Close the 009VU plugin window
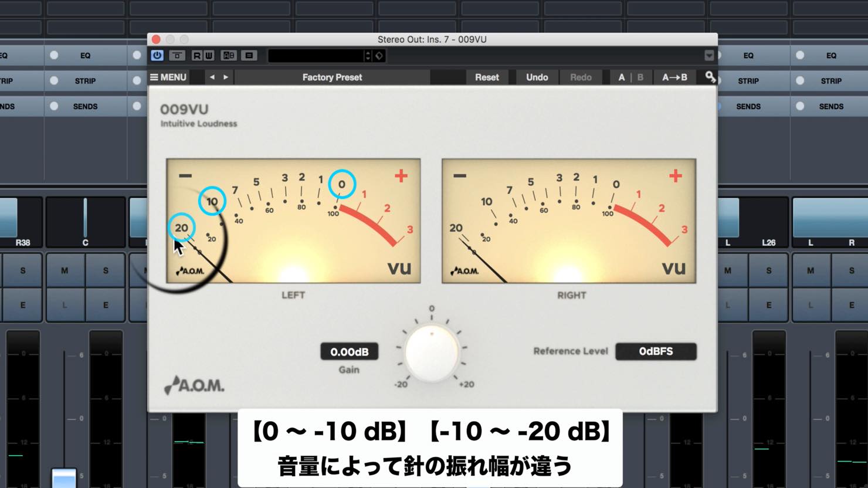 (156, 39)
